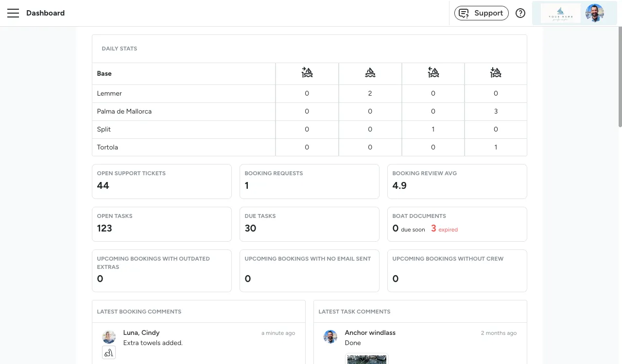
Task: Open the Booking Requests card
Action: [309, 182]
